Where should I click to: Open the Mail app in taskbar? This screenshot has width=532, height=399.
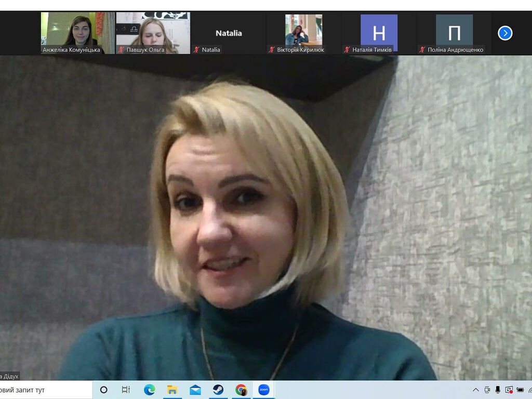[x=195, y=390]
